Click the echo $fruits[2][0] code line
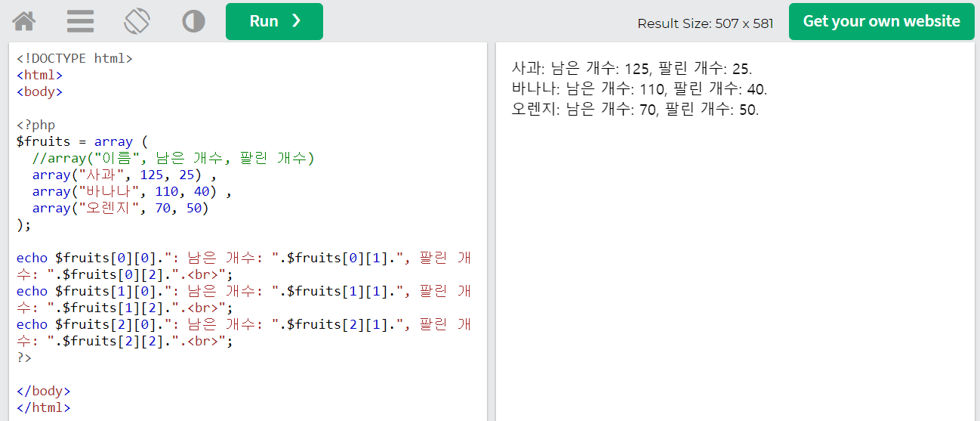 coord(244,333)
